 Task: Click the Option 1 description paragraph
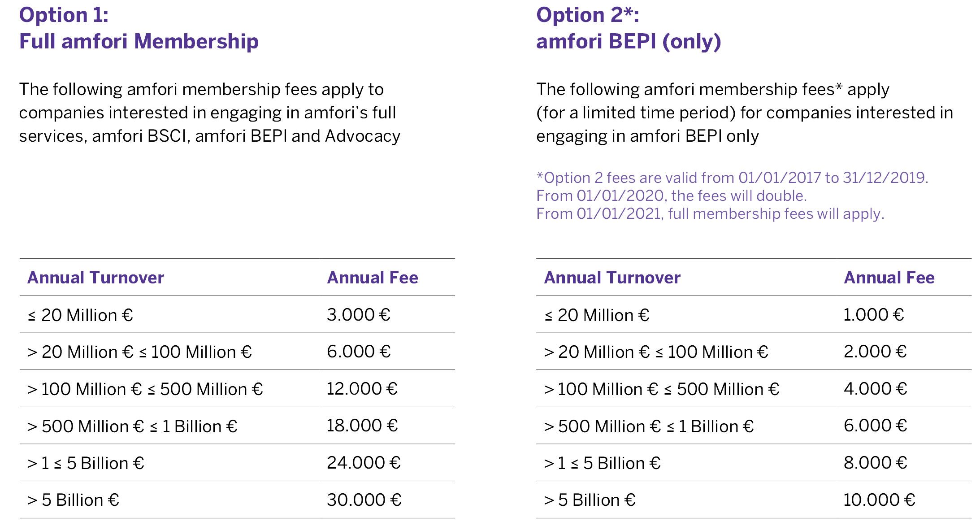(x=209, y=113)
